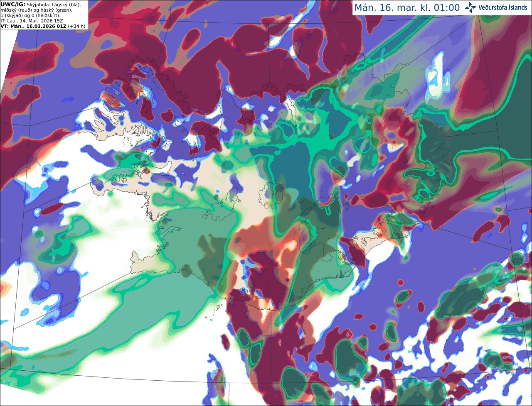This screenshot has height=406, width=532.
Task: Click the Veðurstofa Íslands logo icon
Action: point(470,7)
